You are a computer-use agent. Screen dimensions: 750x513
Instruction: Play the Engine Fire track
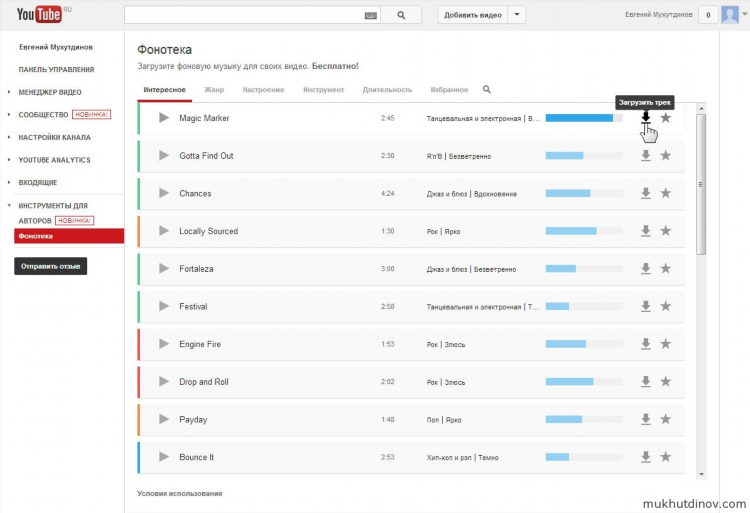point(164,344)
